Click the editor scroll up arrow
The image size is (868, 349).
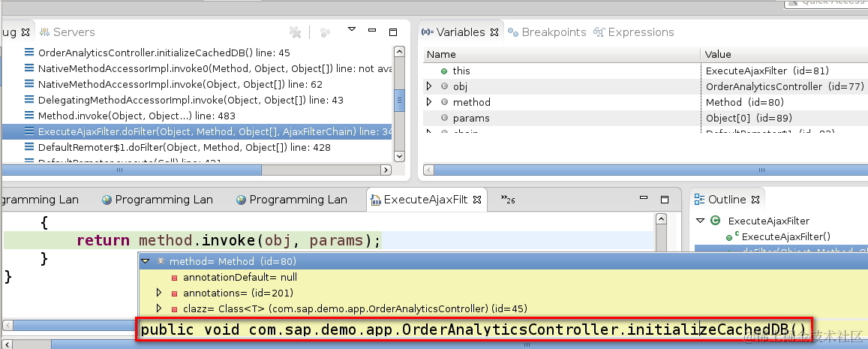click(x=661, y=219)
